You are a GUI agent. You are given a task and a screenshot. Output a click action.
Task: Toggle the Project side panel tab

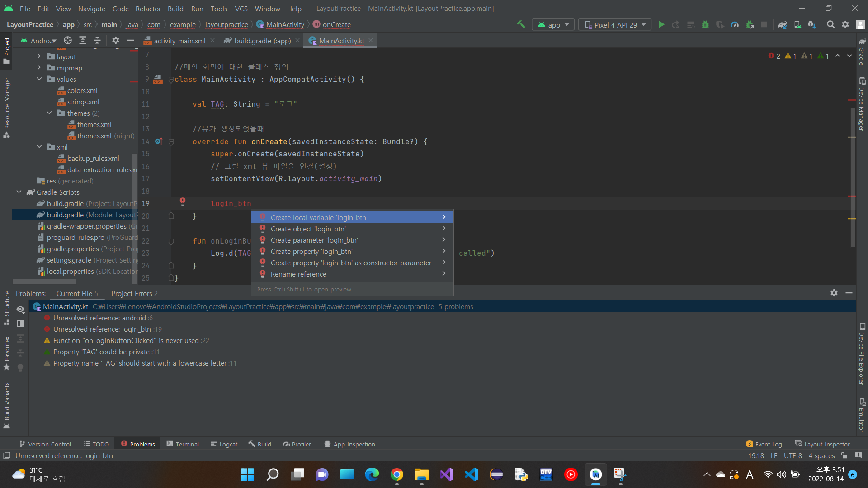[7, 50]
